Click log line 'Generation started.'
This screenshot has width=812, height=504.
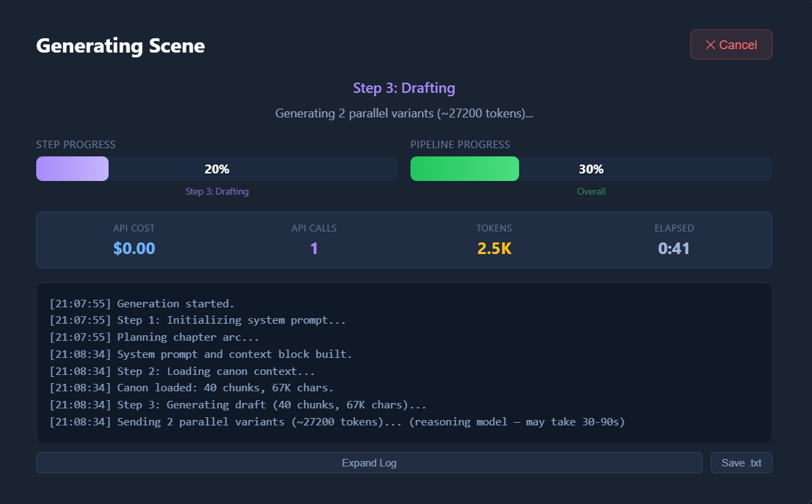tap(142, 303)
